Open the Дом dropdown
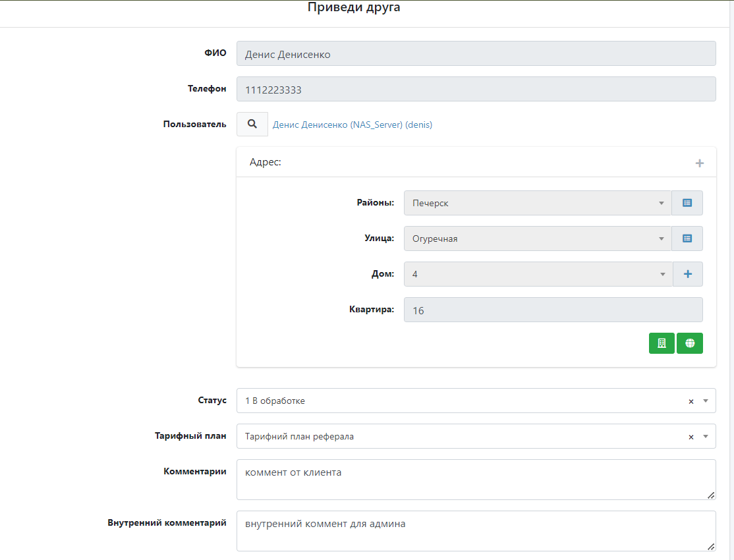 point(537,274)
